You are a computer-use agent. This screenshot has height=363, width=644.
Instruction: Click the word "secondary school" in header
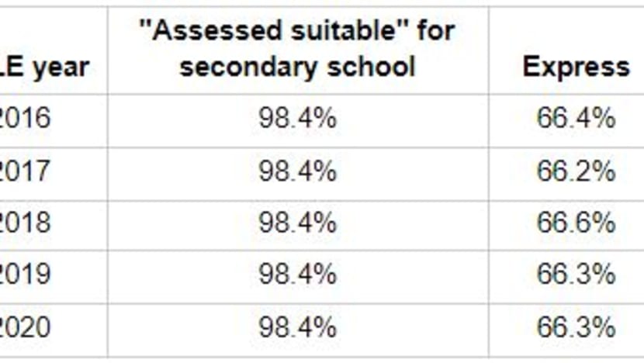(x=298, y=67)
